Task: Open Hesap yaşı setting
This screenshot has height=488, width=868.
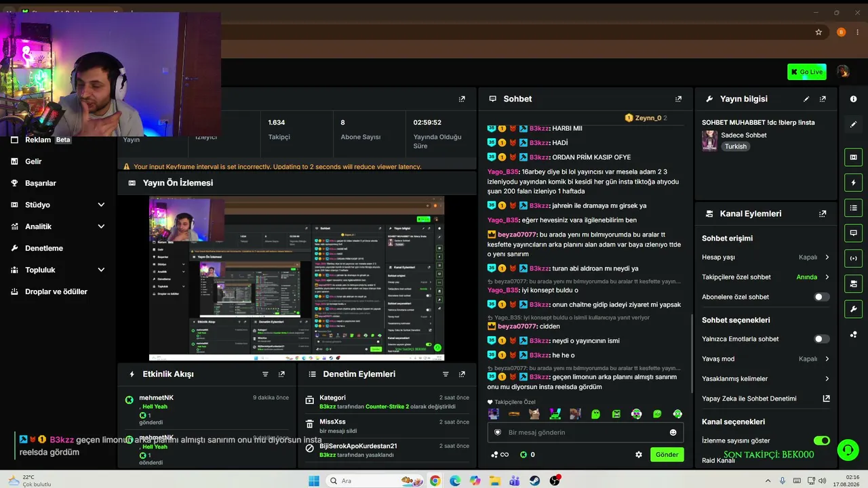Action: 766,258
